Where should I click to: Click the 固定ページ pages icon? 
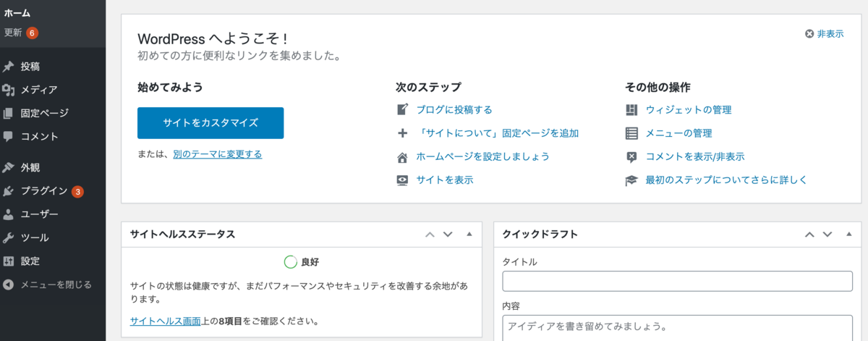[9, 113]
